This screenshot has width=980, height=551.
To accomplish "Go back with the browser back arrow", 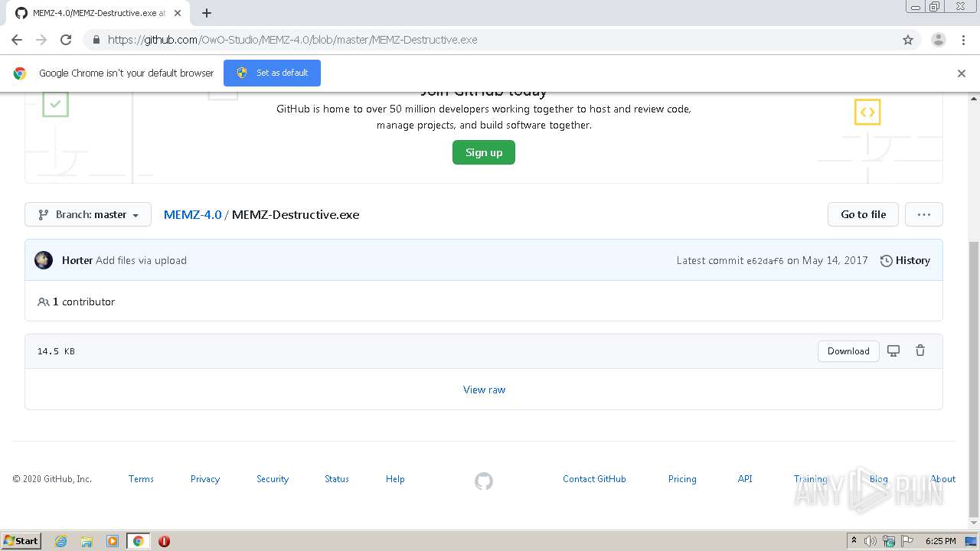I will point(17,40).
